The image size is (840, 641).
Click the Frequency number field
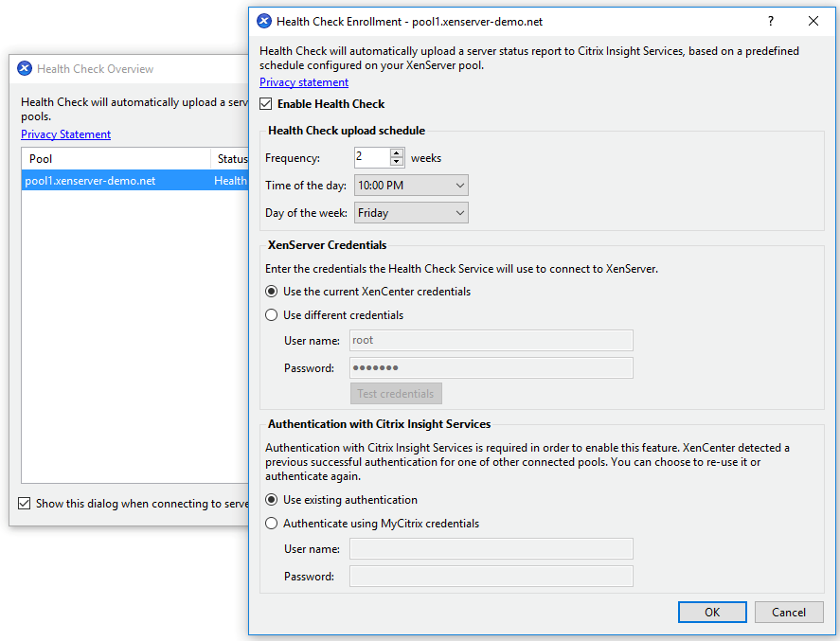[372, 157]
